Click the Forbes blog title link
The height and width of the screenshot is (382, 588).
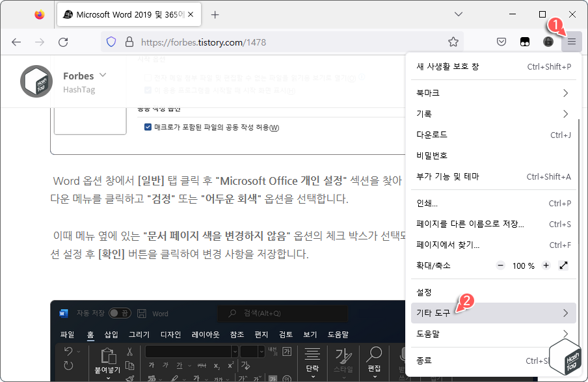click(x=78, y=76)
